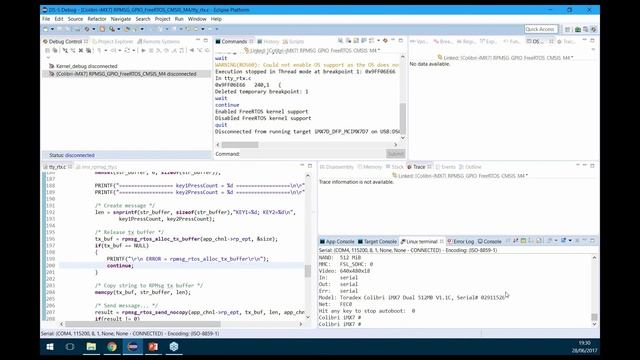Viewport: 640px width, 360px height.
Task: Open the Stack view tab
Action: coord(394,167)
